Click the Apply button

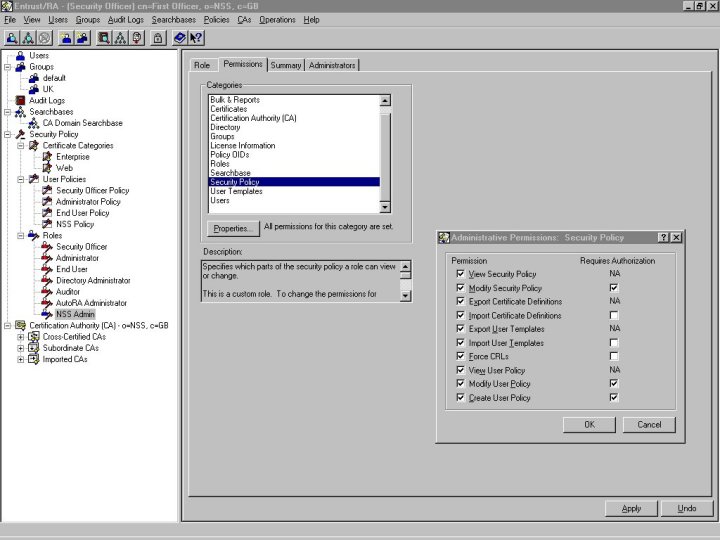(631, 508)
